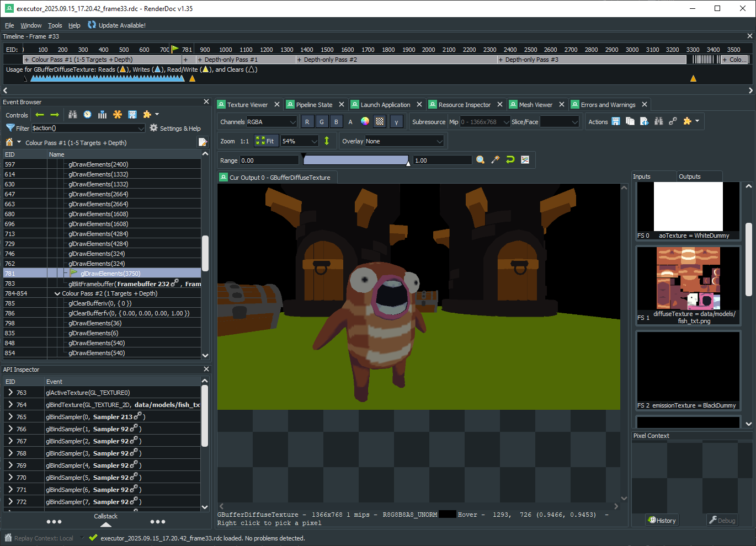Step to the next event with green right arrow
756x546 pixels.
[55, 115]
